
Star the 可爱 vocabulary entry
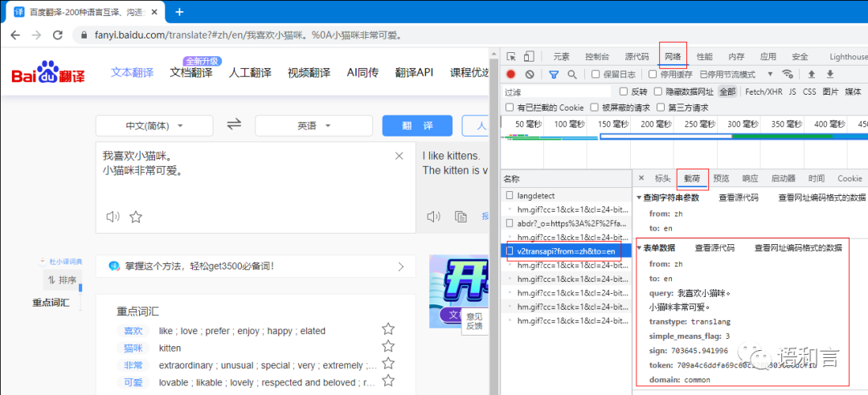[388, 381]
